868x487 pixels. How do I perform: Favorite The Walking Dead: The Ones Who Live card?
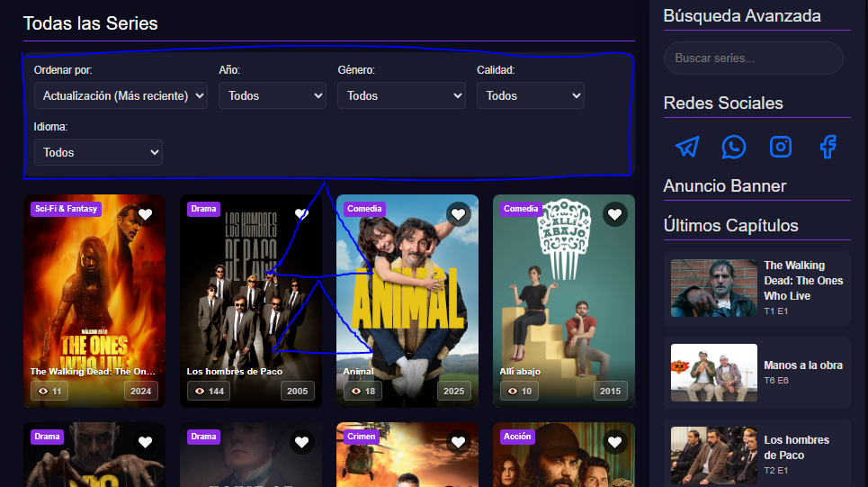click(x=146, y=214)
